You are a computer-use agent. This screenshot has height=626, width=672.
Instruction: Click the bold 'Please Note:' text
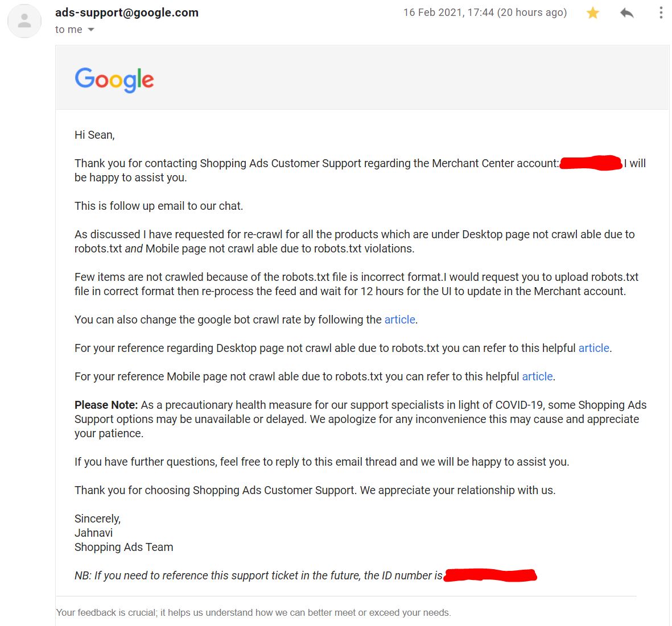pos(106,405)
